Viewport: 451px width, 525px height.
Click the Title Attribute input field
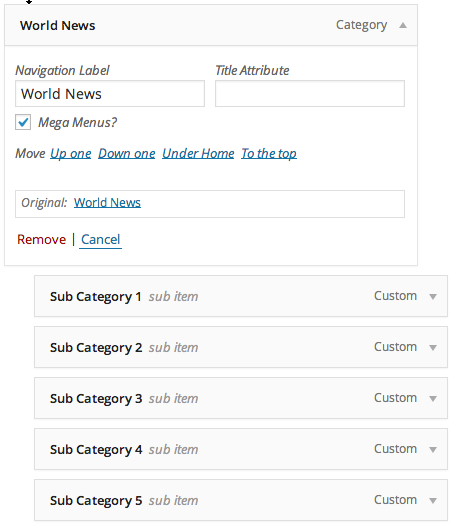[x=310, y=94]
